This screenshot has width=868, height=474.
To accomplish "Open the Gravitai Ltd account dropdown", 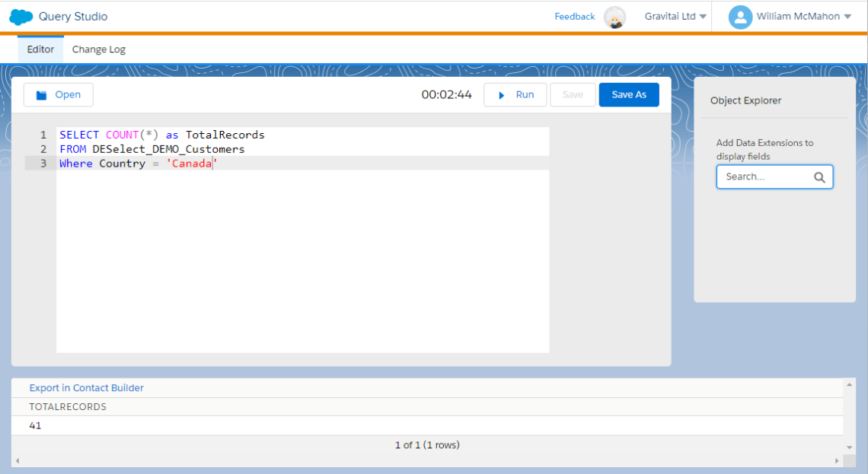I will click(x=675, y=16).
